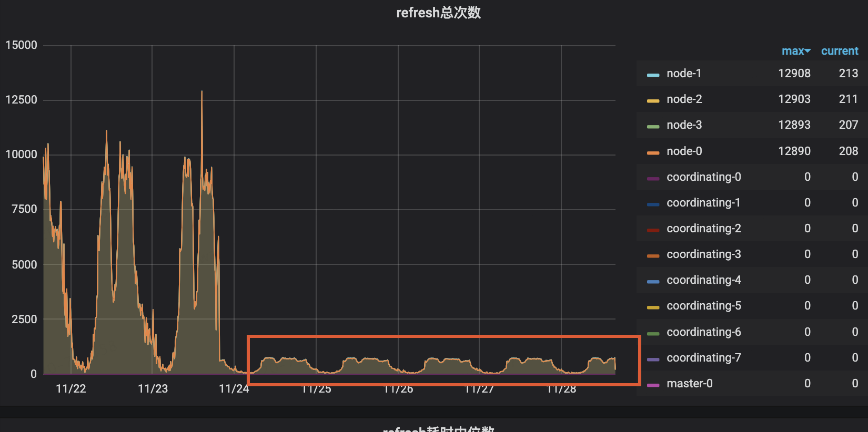Click the 15000 y-axis label
Image resolution: width=868 pixels, height=432 pixels.
(x=21, y=45)
